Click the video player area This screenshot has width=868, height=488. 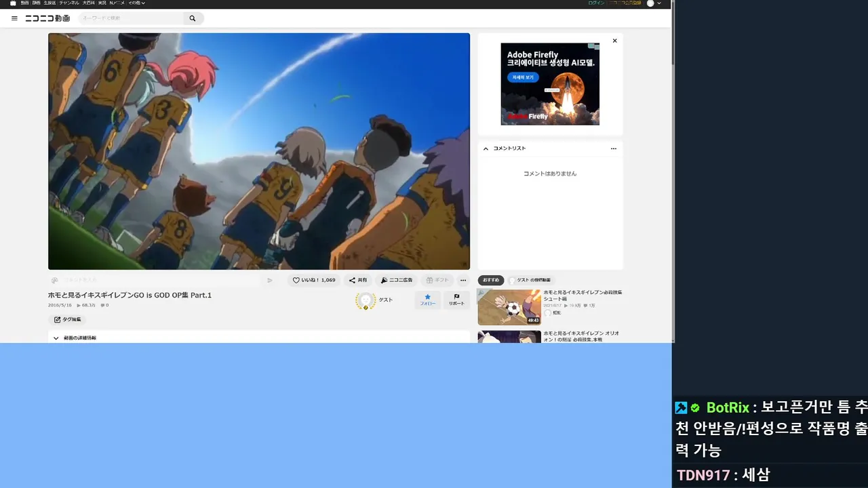(x=259, y=151)
